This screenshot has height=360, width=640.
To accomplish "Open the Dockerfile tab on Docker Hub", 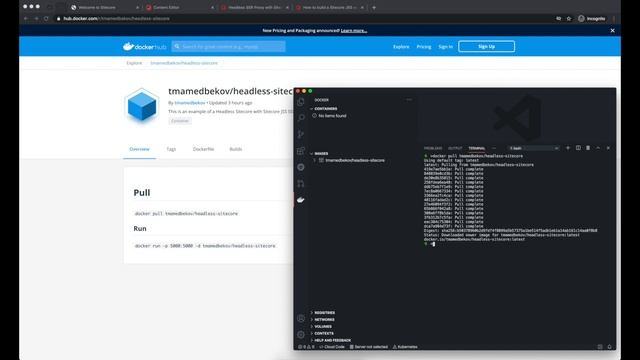I will tap(203, 149).
